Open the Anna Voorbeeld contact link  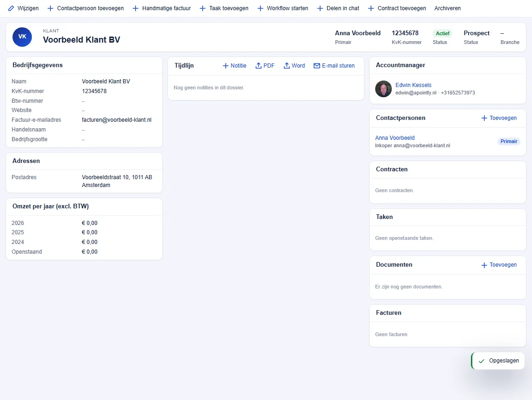[395, 137]
